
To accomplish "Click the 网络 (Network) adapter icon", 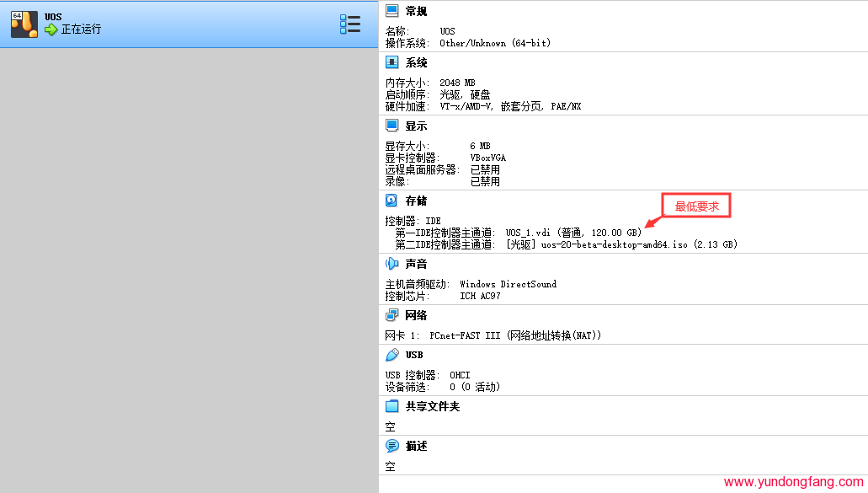I will click(x=391, y=314).
